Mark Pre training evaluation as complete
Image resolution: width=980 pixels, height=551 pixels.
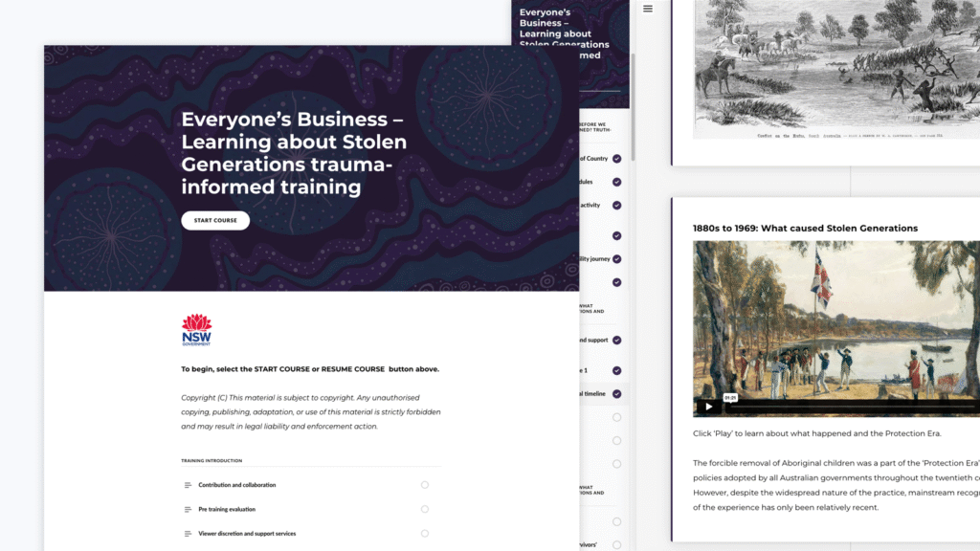tap(424, 509)
